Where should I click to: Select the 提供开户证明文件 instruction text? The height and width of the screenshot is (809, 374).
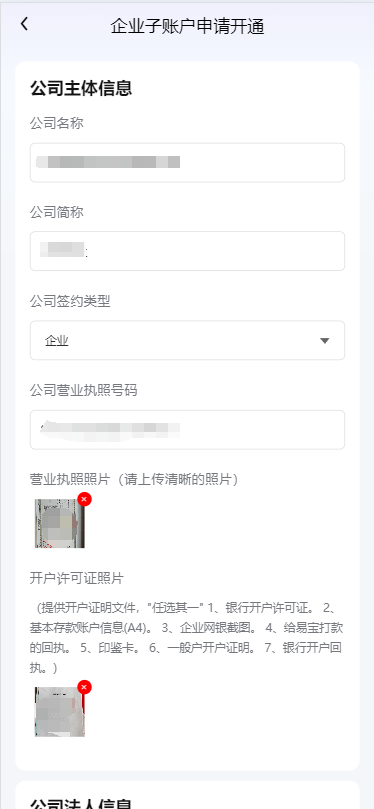[x=187, y=637]
